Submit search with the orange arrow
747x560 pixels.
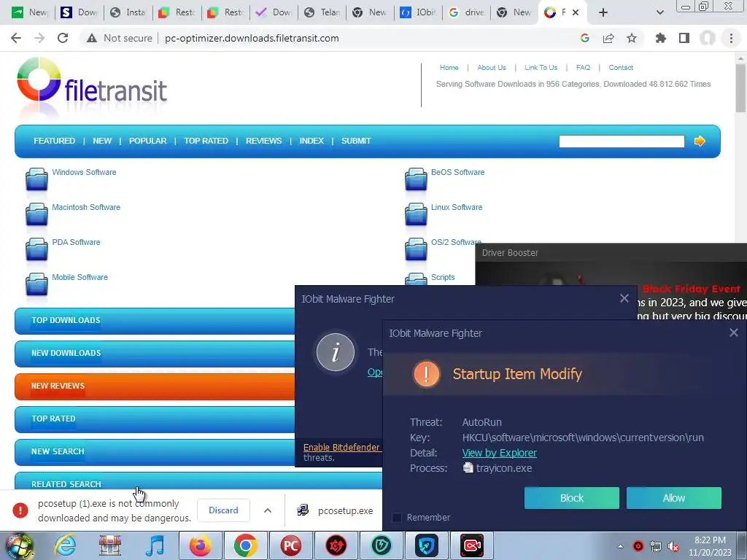pos(700,141)
